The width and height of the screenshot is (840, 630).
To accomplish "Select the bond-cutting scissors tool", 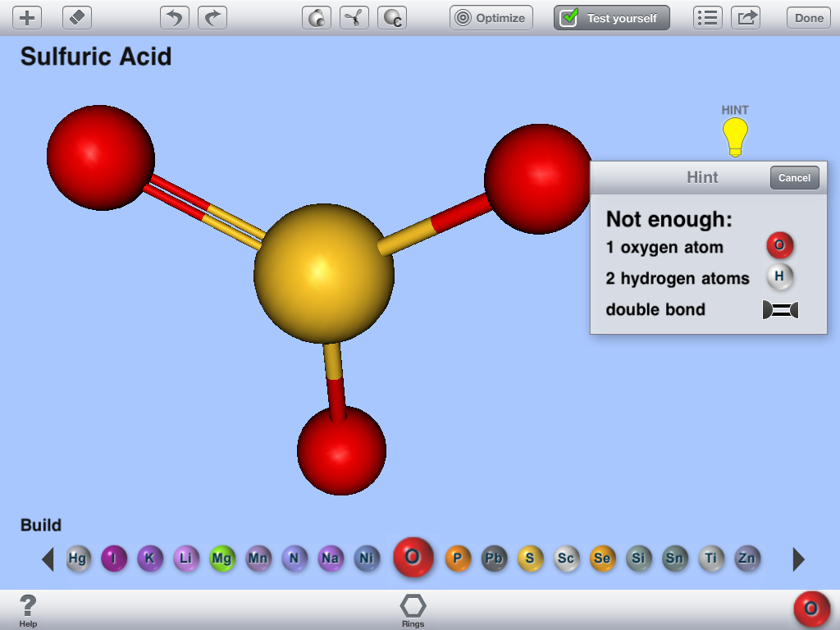I will pos(354,17).
